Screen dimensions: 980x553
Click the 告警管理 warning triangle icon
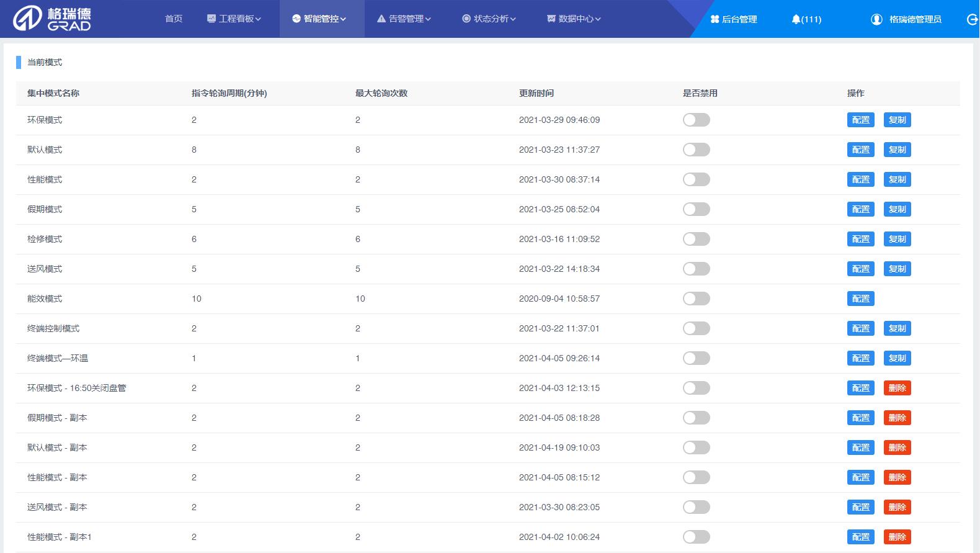(x=381, y=19)
